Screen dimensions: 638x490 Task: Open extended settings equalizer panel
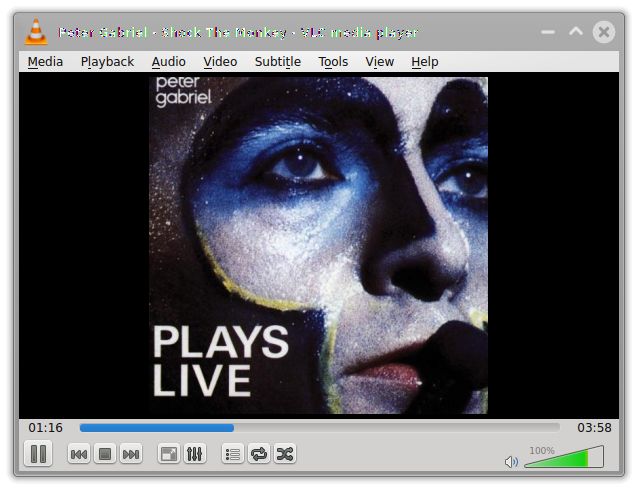[x=195, y=454]
